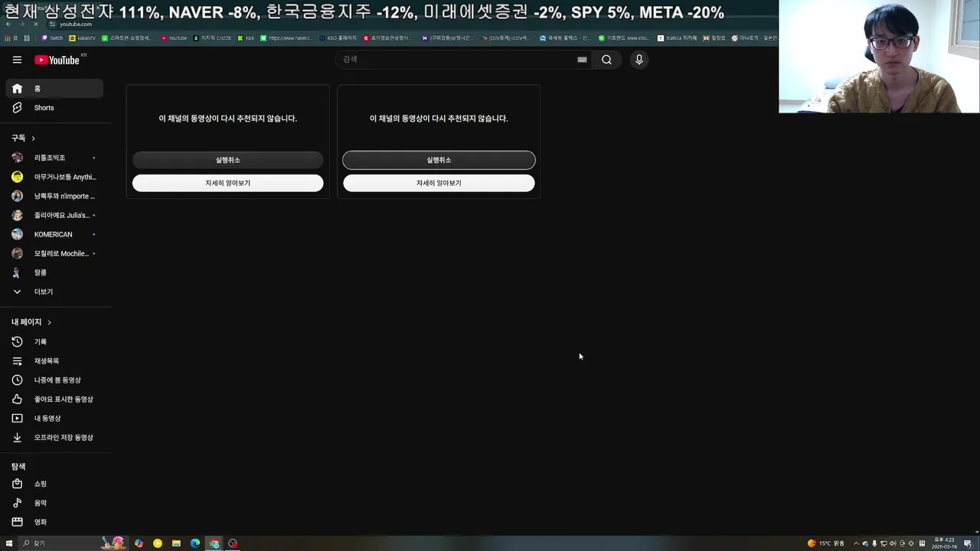Screen dimensions: 980x551
Task: Open 나중에 볼 동영상
Action: pyautogui.click(x=54, y=380)
